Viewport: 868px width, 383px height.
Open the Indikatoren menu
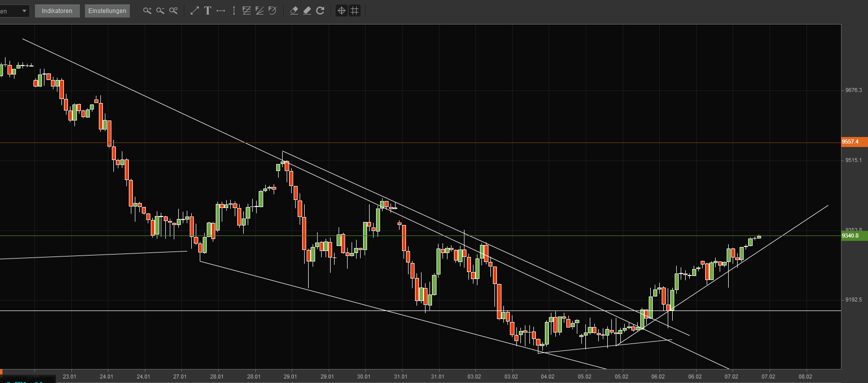57,11
